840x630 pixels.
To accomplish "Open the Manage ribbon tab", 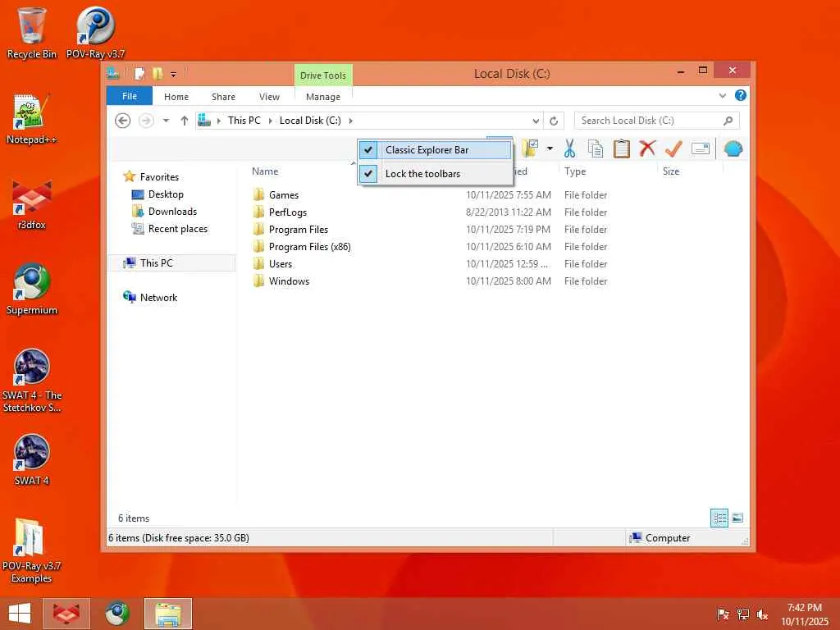I will [x=323, y=97].
